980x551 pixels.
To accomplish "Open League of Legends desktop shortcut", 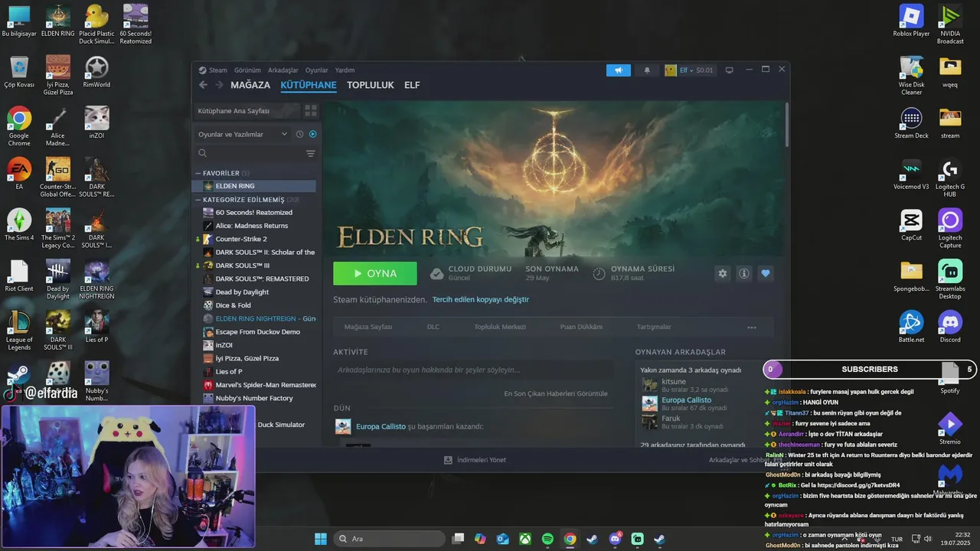I will point(19,331).
